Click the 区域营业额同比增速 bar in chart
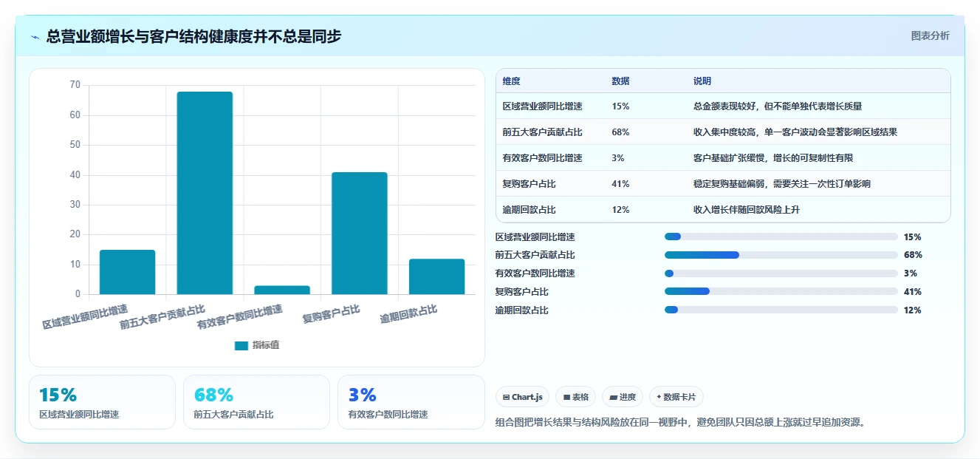This screenshot has height=459, width=980. [128, 272]
